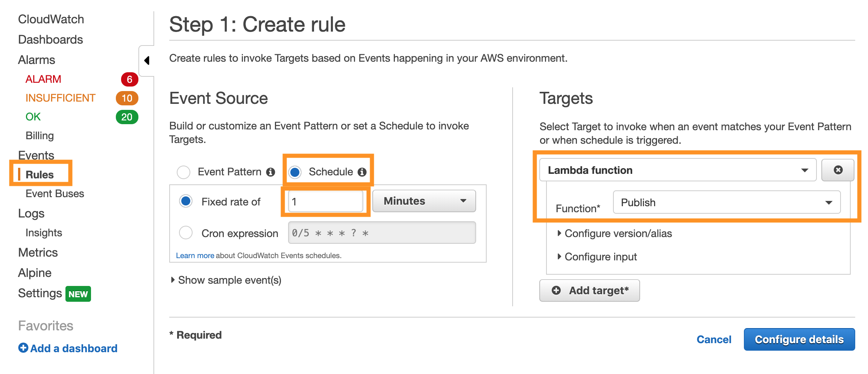Remove the Lambda function target
Image resolution: width=868 pixels, height=374 pixels.
click(838, 170)
